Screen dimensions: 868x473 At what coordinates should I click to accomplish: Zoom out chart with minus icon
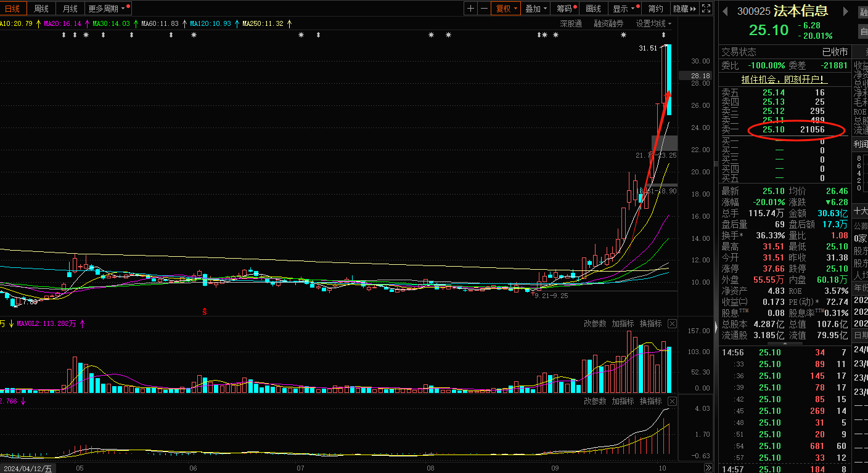coord(484,8)
